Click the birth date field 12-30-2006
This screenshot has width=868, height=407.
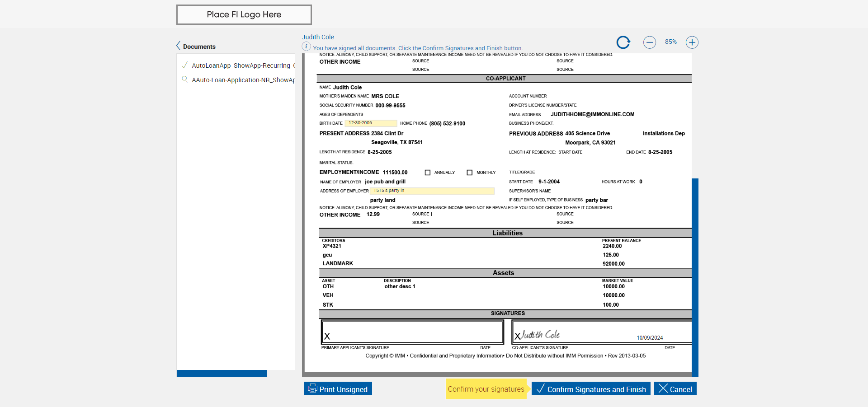371,123
